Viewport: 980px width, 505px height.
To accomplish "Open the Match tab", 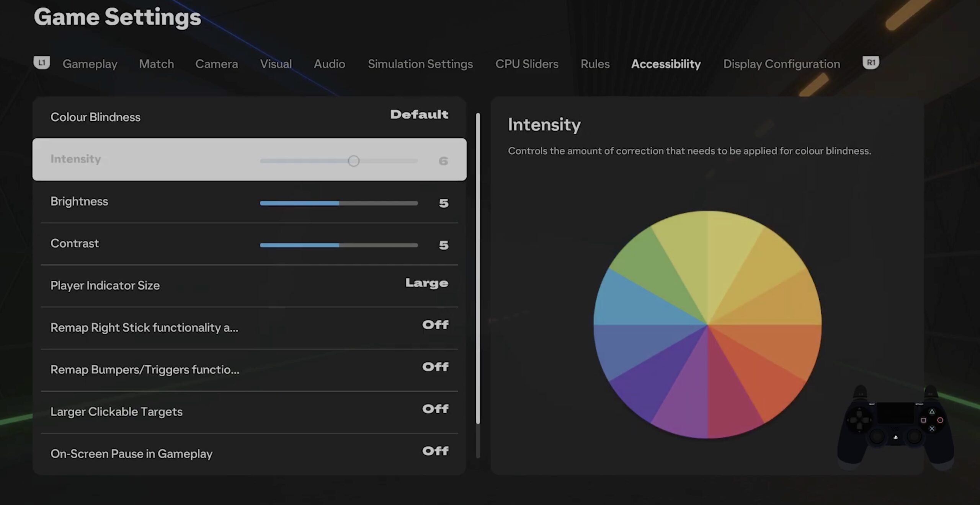I will (x=156, y=64).
